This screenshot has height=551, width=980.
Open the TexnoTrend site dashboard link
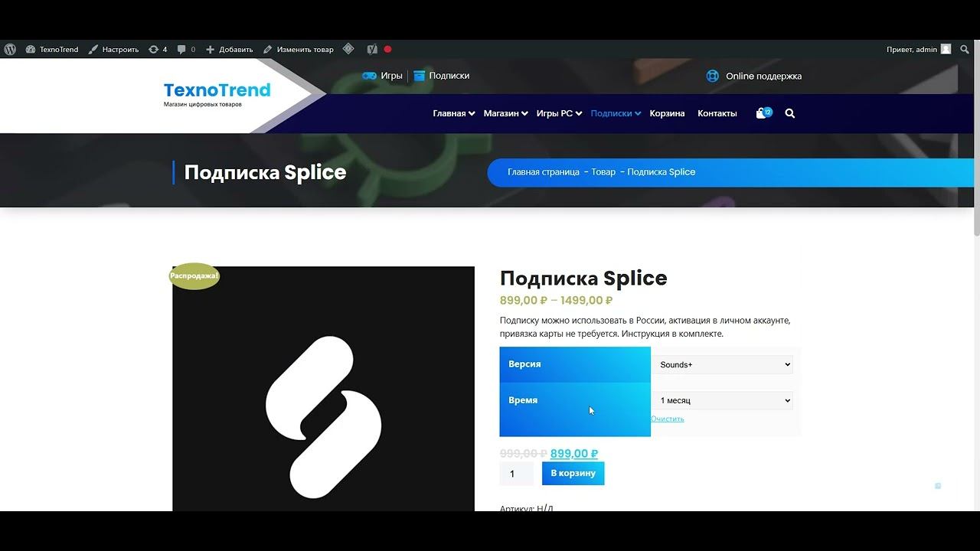tap(52, 49)
